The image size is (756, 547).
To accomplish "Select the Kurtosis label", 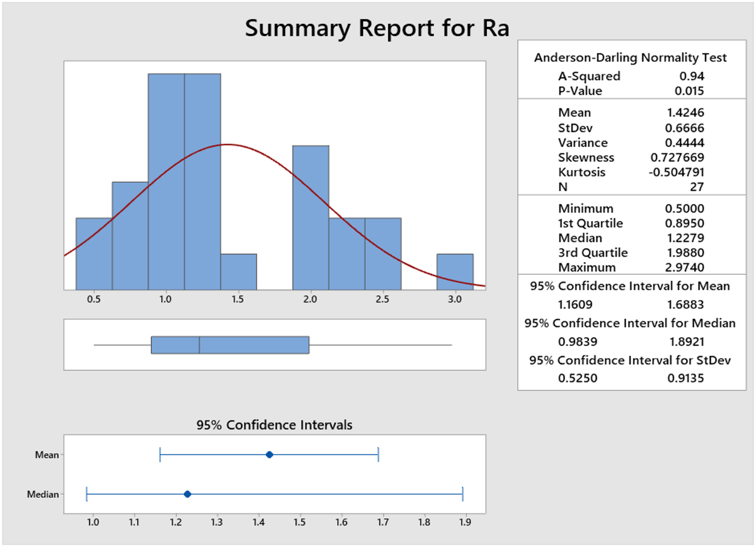I will [582, 172].
